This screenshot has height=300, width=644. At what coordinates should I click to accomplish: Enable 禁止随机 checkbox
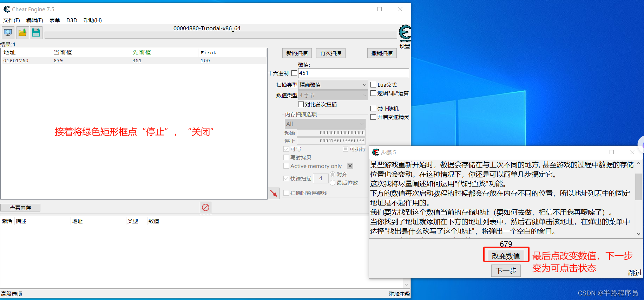coord(373,109)
